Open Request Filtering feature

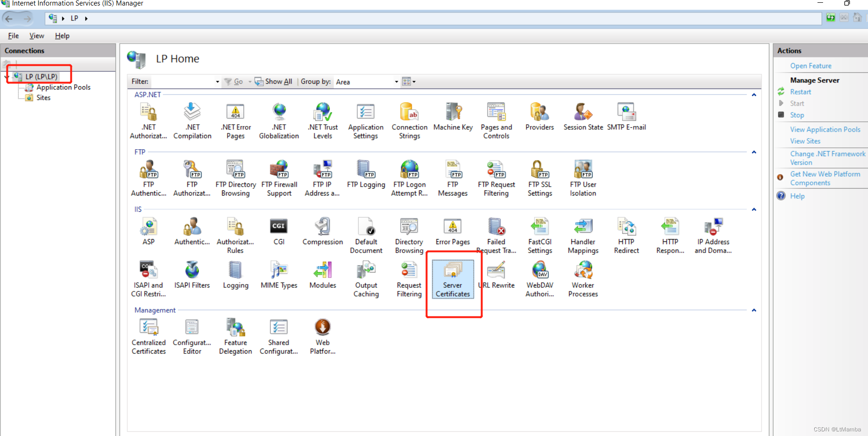[409, 279]
